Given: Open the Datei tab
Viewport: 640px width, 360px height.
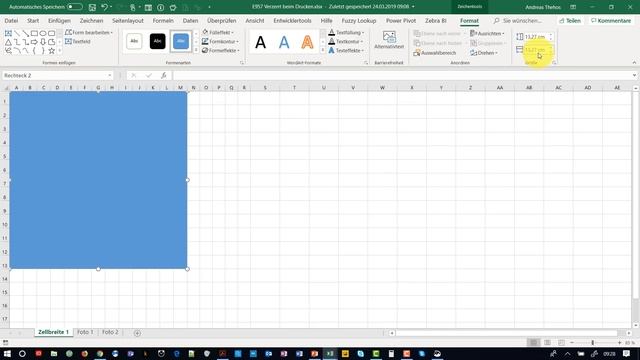Looking at the screenshot, I should [11, 20].
